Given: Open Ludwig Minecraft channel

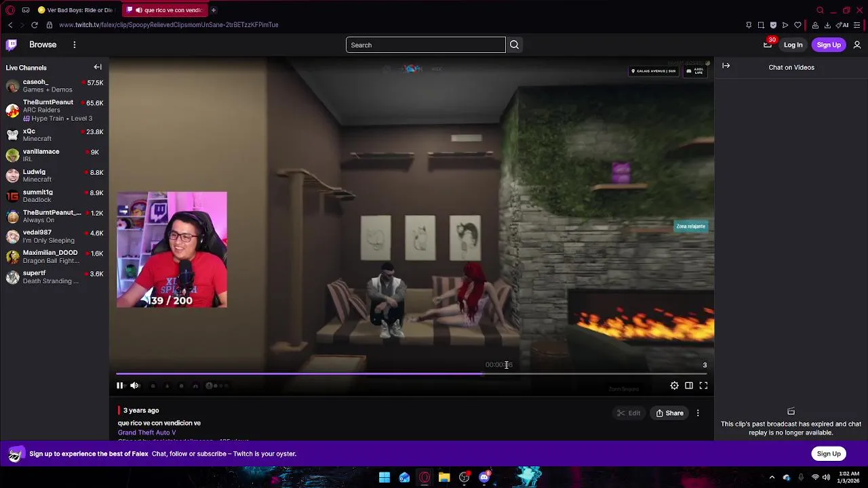Looking at the screenshot, I should pyautogui.click(x=54, y=176).
